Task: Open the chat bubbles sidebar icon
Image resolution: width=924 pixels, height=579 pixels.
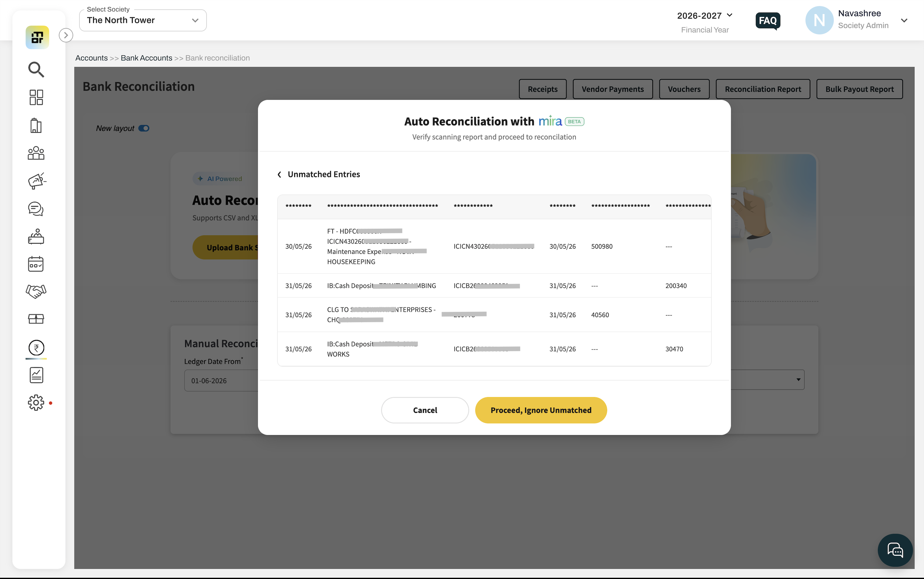Action: [36, 209]
